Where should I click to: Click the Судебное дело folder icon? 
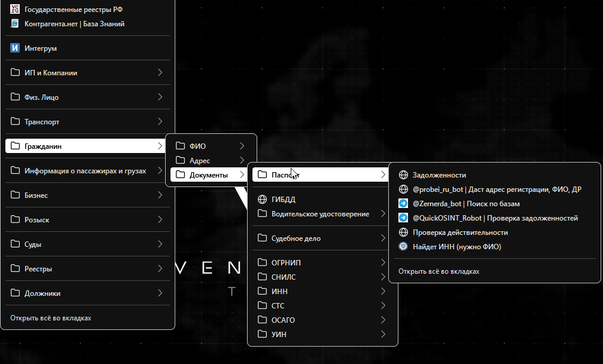[x=262, y=238]
